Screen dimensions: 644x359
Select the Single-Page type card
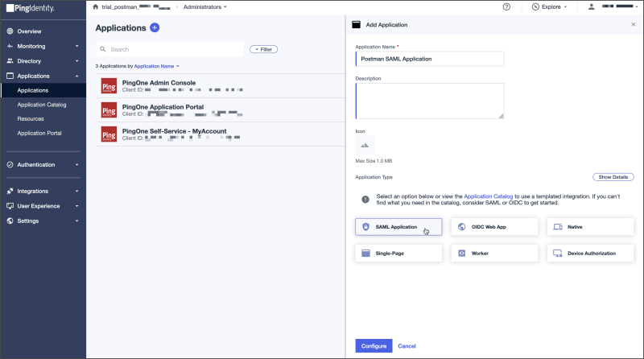click(398, 253)
